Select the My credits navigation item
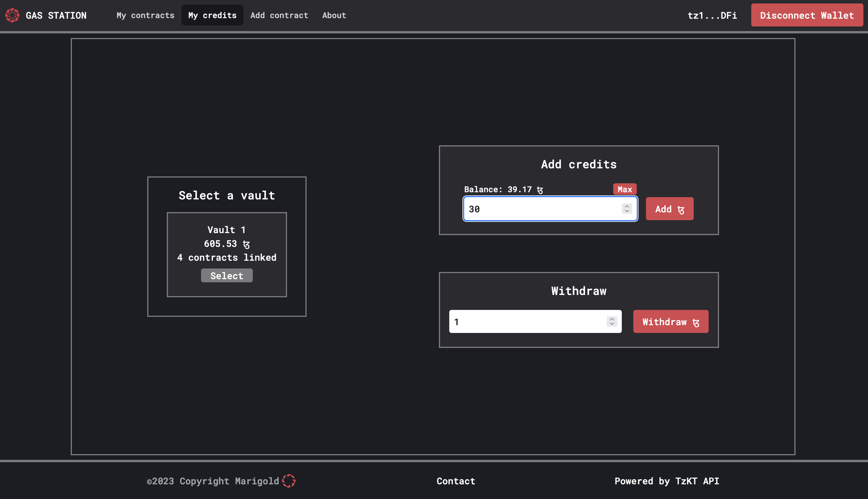Image resolution: width=868 pixels, height=499 pixels. click(212, 15)
